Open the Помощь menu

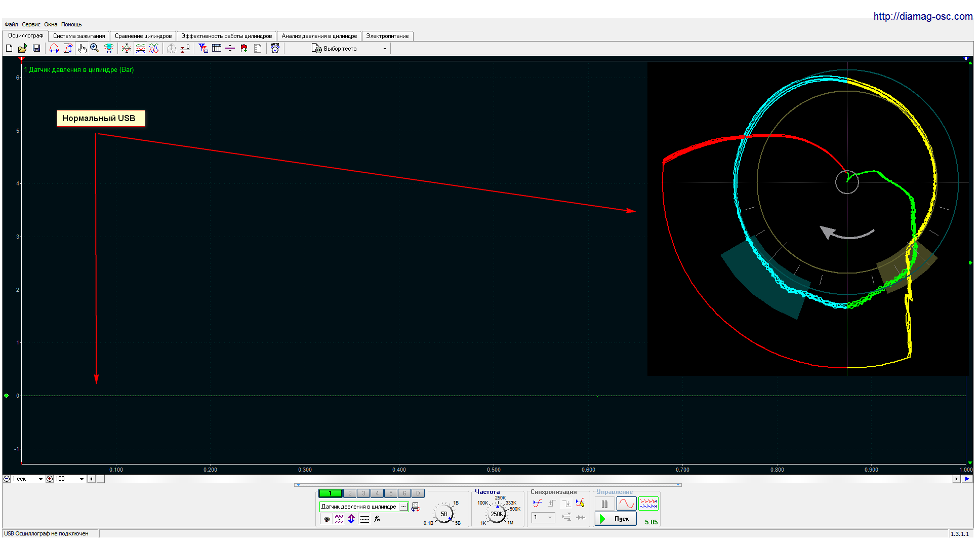71,24
